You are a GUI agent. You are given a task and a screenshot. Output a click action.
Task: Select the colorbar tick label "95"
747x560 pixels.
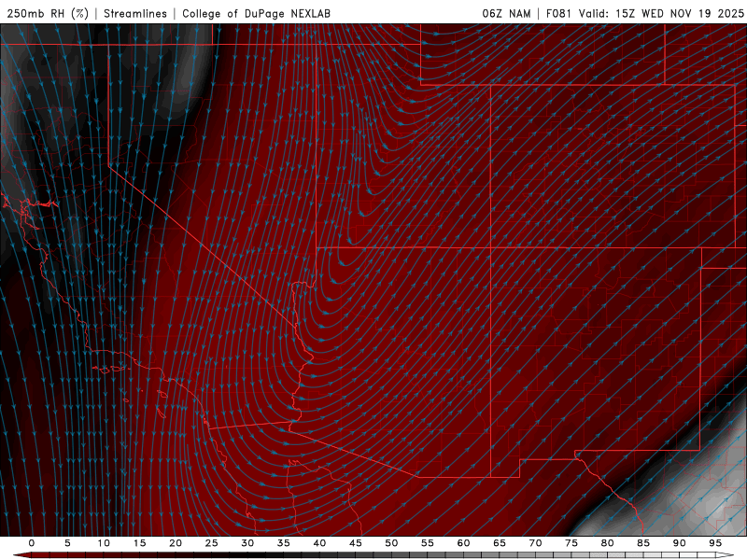coord(714,543)
